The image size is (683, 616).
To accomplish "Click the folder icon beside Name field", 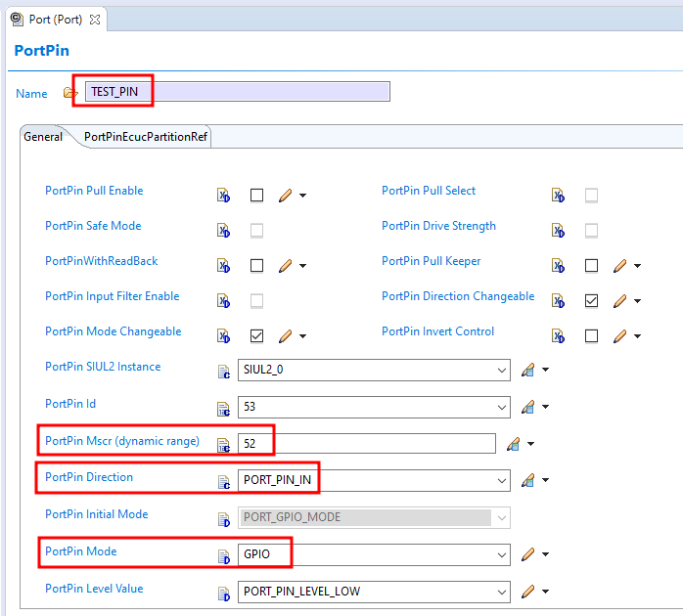I will point(69,93).
